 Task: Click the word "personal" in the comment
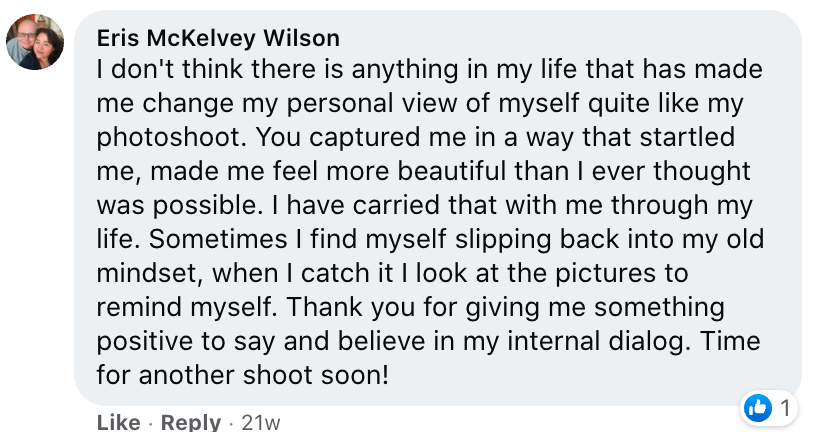[340, 104]
